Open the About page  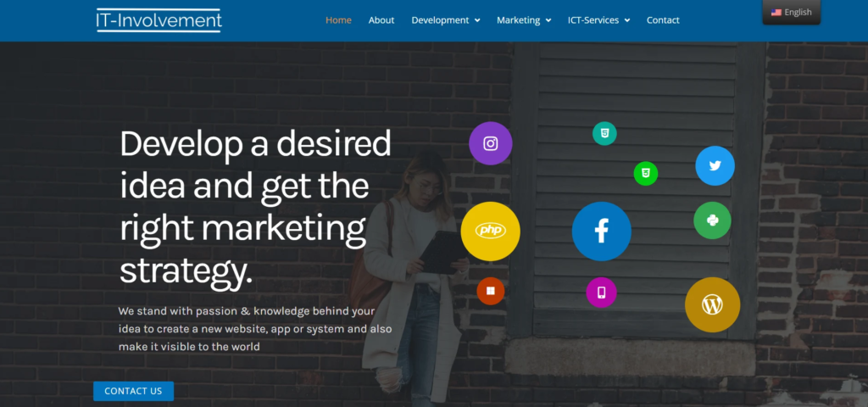click(x=381, y=20)
